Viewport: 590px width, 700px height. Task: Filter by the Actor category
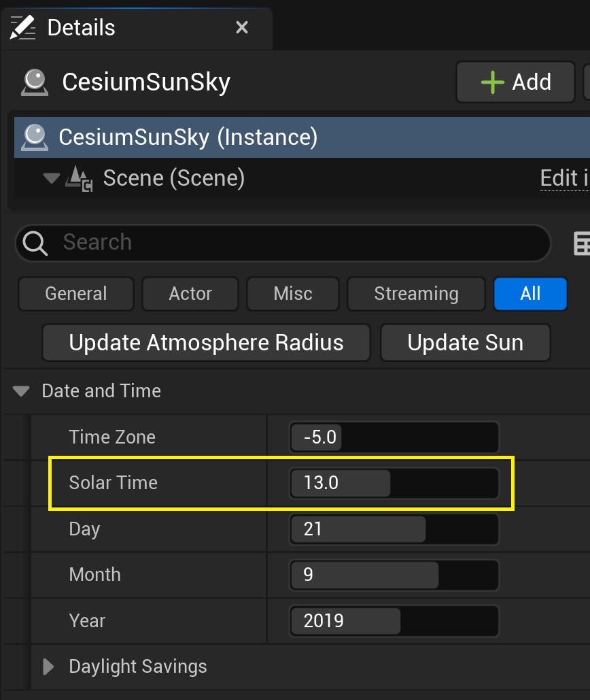pos(190,294)
